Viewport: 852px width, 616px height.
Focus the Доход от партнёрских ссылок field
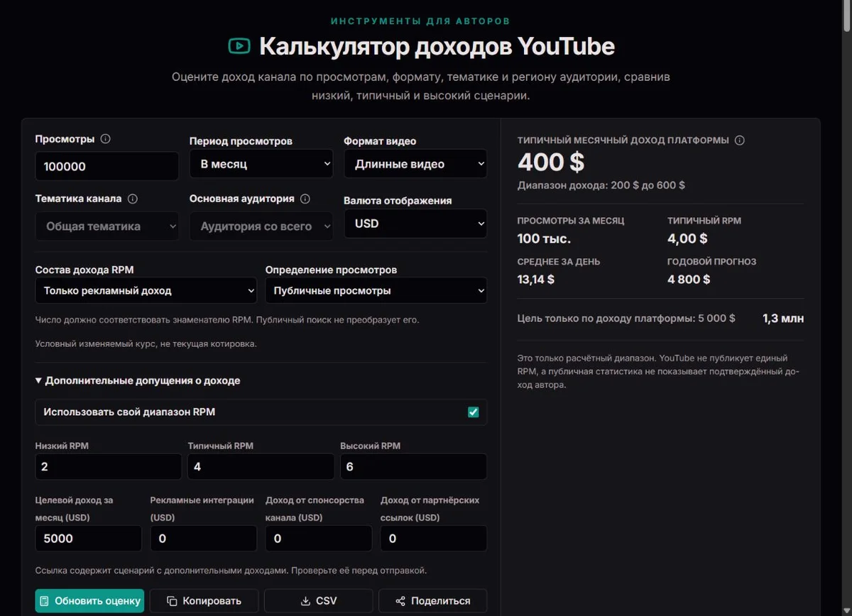pos(434,539)
